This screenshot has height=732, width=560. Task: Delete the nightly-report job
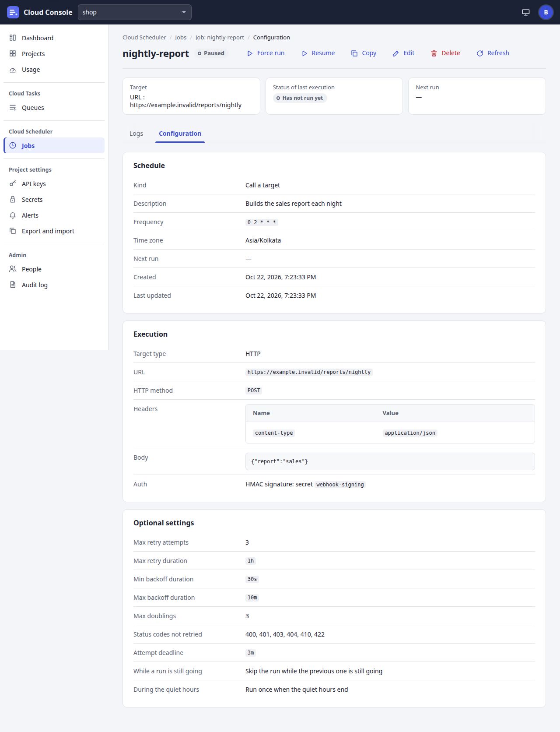pos(445,53)
